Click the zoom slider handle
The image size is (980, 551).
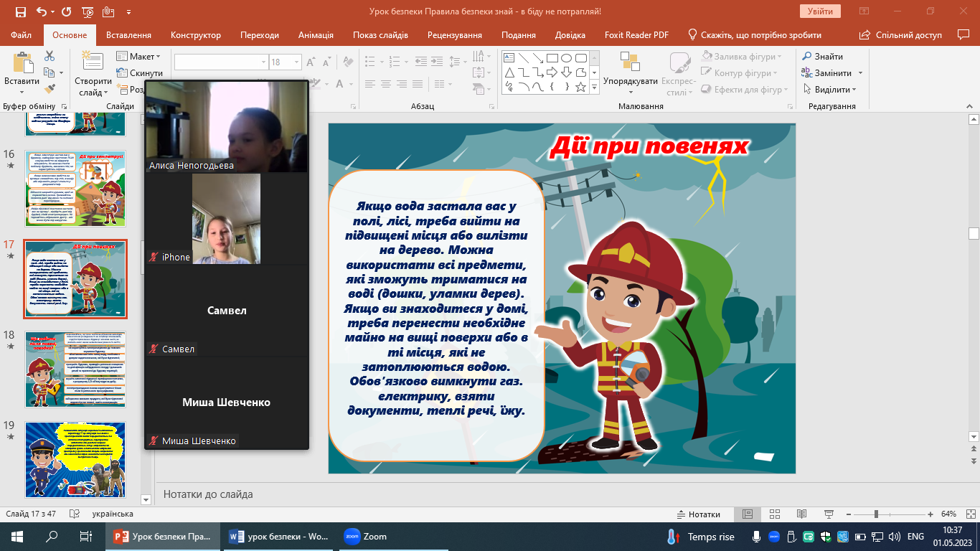876,514
